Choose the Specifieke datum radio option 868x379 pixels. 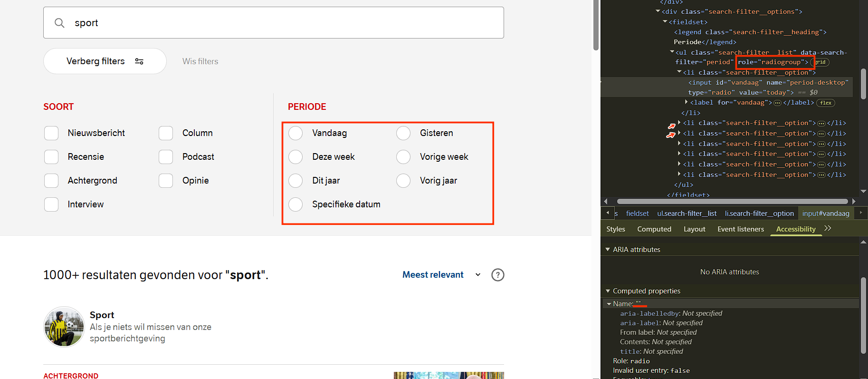(296, 204)
